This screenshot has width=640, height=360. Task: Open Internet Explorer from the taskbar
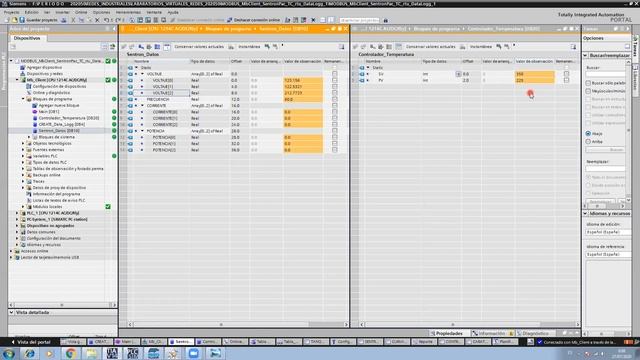[x=29, y=353]
